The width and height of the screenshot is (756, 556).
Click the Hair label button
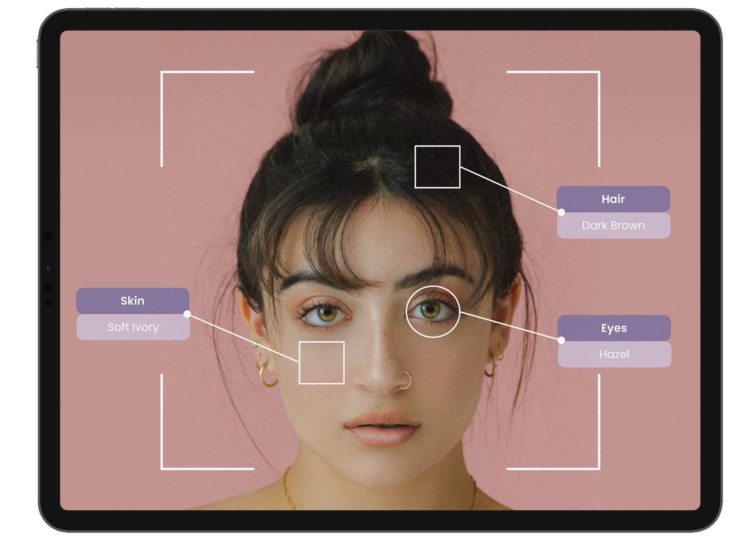613,199
